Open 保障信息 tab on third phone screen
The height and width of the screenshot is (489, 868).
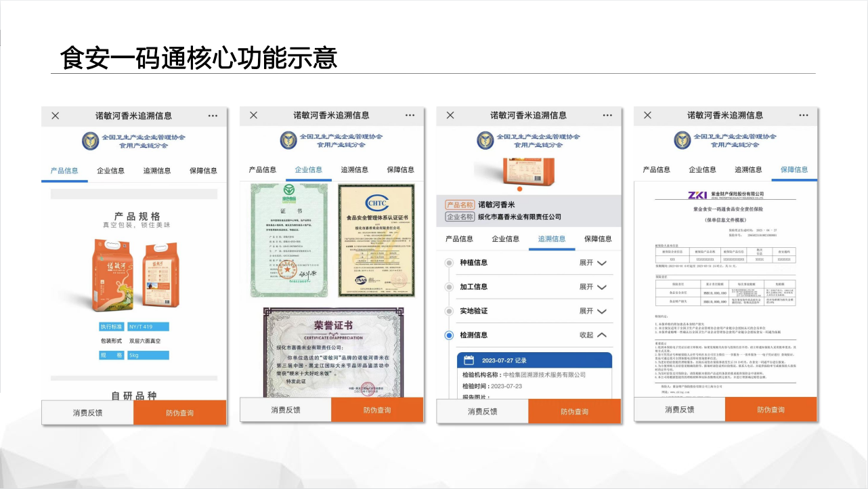pyautogui.click(x=598, y=239)
